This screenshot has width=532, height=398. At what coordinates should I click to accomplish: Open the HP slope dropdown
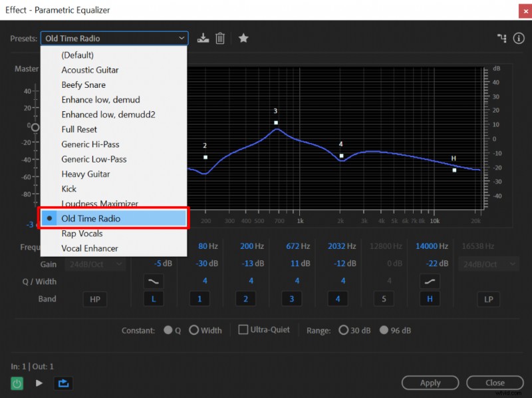click(x=94, y=264)
